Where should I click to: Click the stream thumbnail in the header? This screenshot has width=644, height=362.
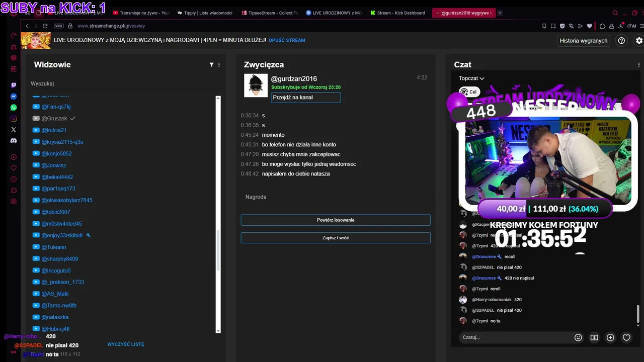point(35,40)
